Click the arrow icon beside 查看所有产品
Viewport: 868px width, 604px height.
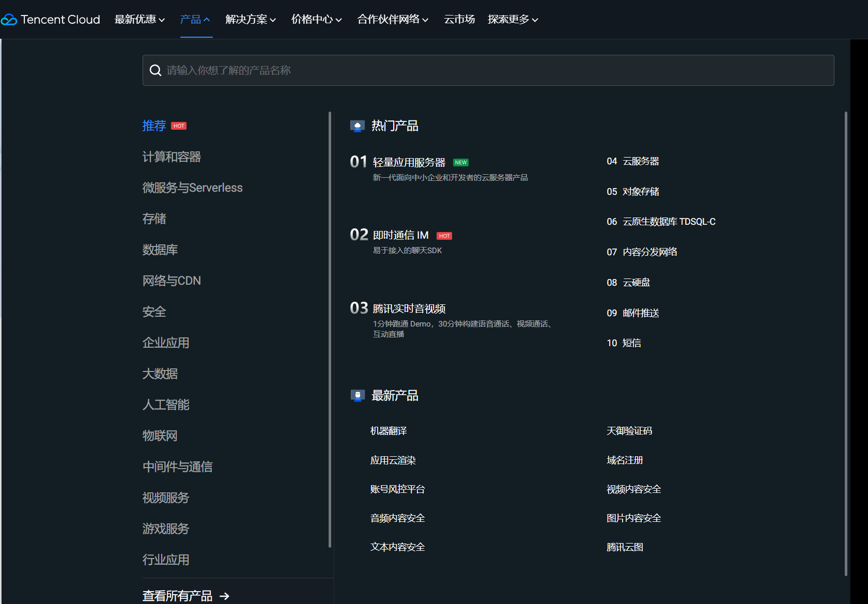click(x=224, y=596)
